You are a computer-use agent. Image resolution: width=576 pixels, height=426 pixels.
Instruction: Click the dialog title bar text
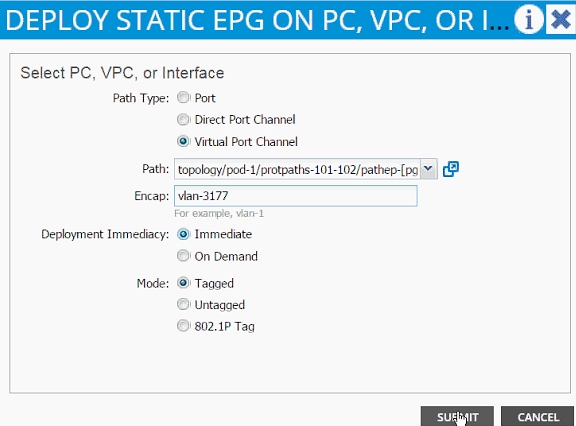pos(257,20)
